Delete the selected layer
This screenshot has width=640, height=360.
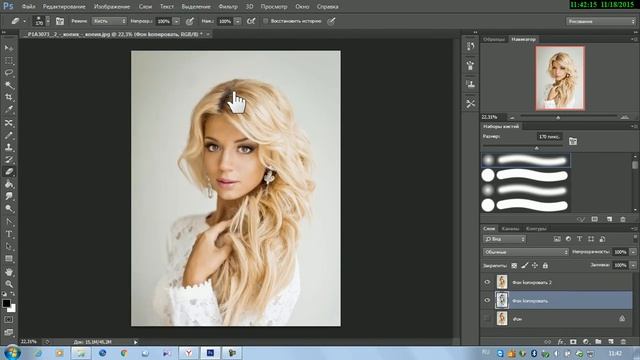tap(623, 342)
